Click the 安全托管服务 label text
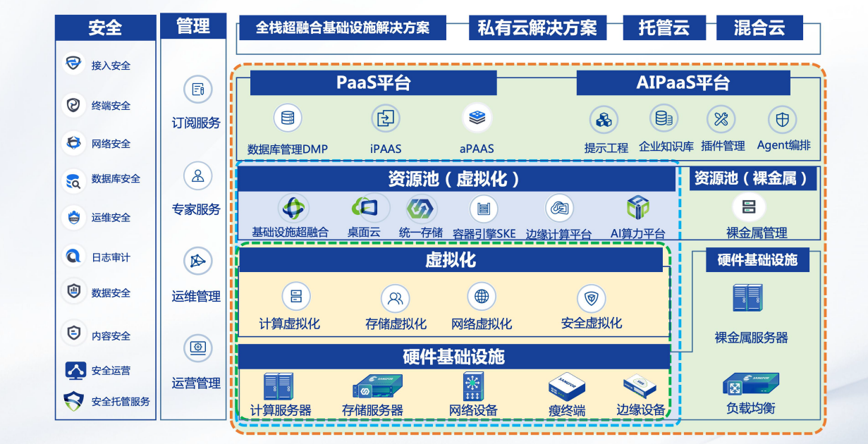 (121, 401)
